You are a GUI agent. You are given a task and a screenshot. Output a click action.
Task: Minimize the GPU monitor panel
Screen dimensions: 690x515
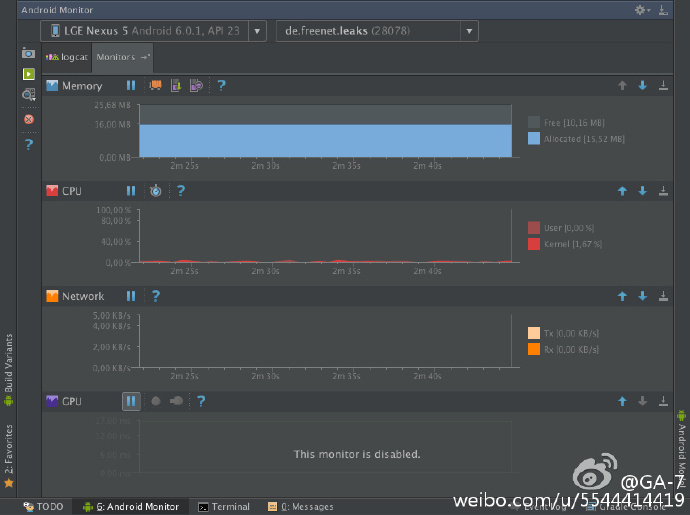click(663, 401)
